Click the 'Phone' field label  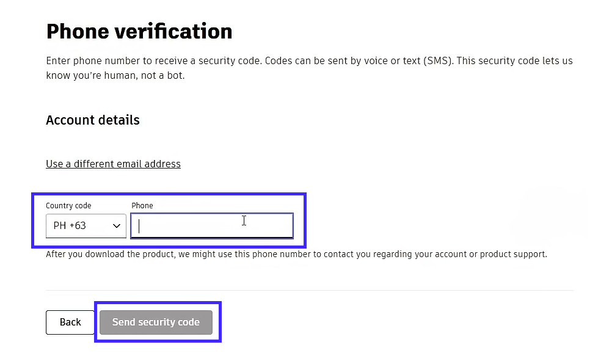click(142, 206)
